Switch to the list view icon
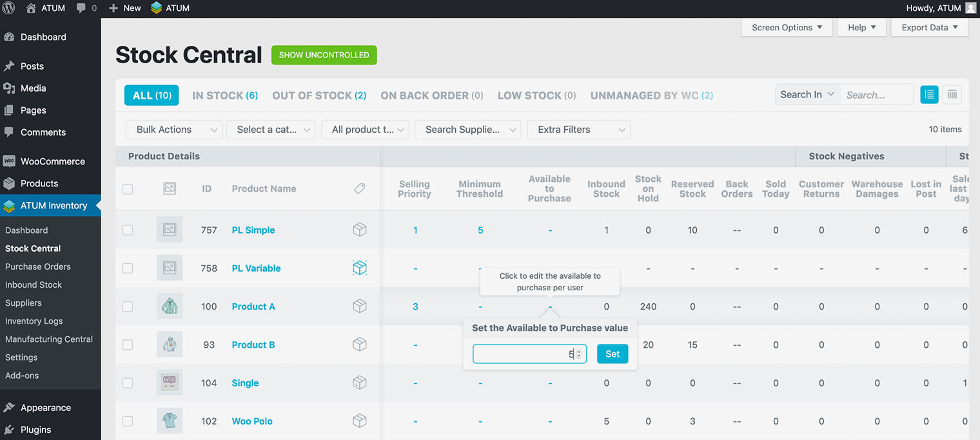This screenshot has height=440, width=980. pyautogui.click(x=929, y=95)
